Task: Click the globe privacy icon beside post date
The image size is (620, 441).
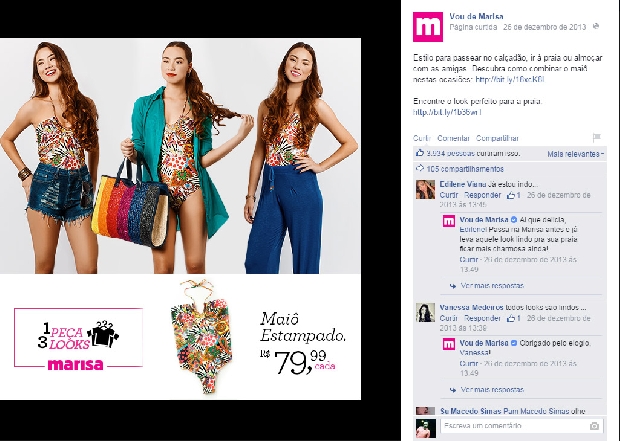Action: pos(596,26)
